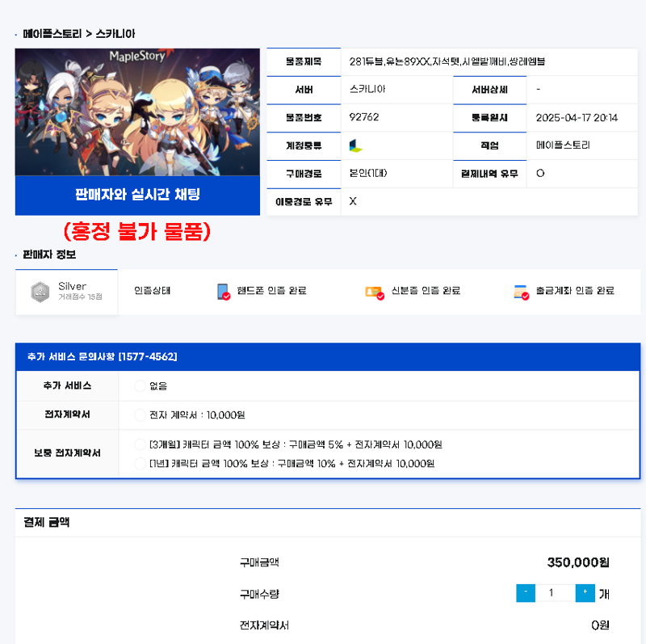The image size is (646, 644).
Task: Click the 메이플스토리 breadcrumb link
Action: tap(52, 34)
